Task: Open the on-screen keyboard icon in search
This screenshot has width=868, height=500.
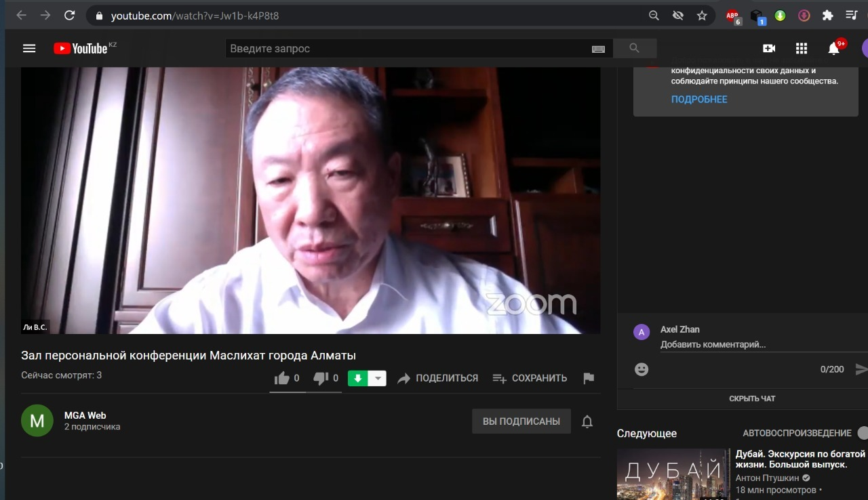Action: (x=598, y=49)
